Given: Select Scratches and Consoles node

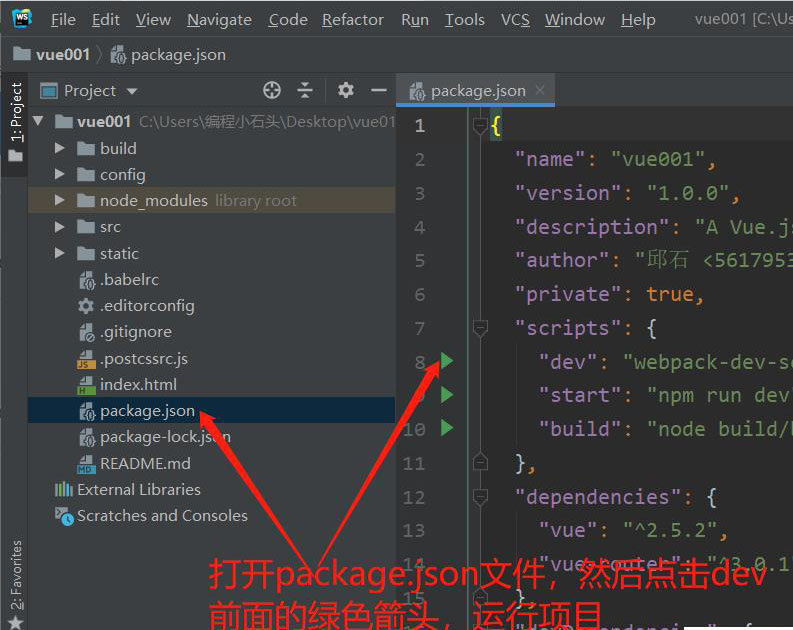Looking at the screenshot, I should [x=211, y=516].
